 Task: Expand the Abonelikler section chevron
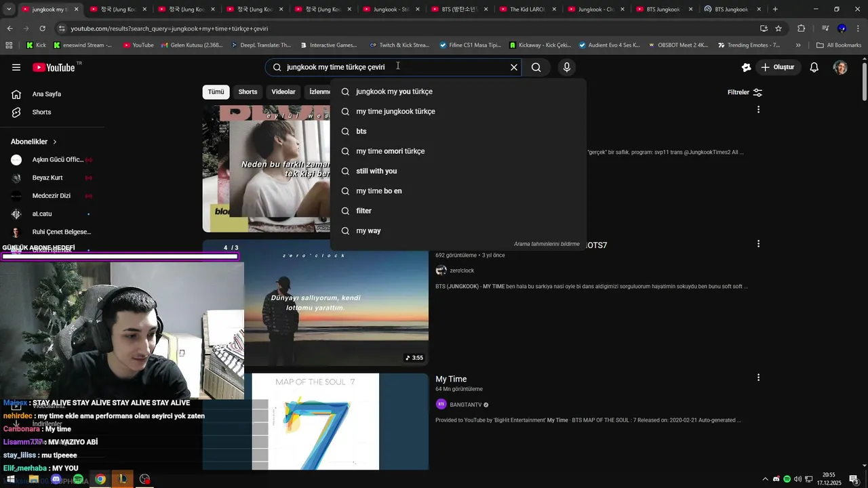[x=55, y=142]
